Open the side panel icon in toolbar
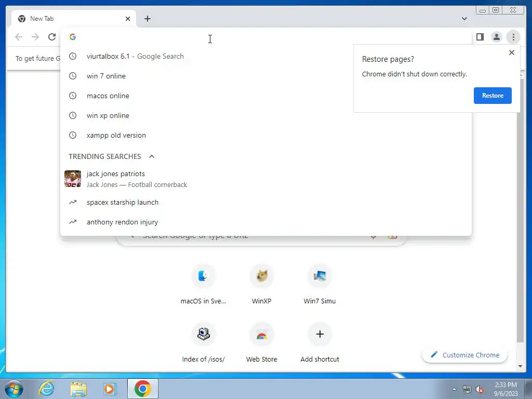532x399 pixels. pos(480,37)
